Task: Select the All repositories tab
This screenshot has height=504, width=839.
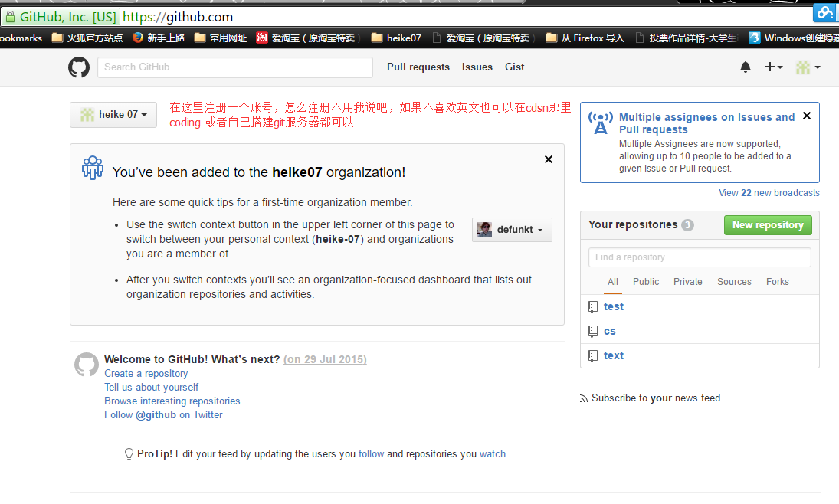Action: pos(613,282)
